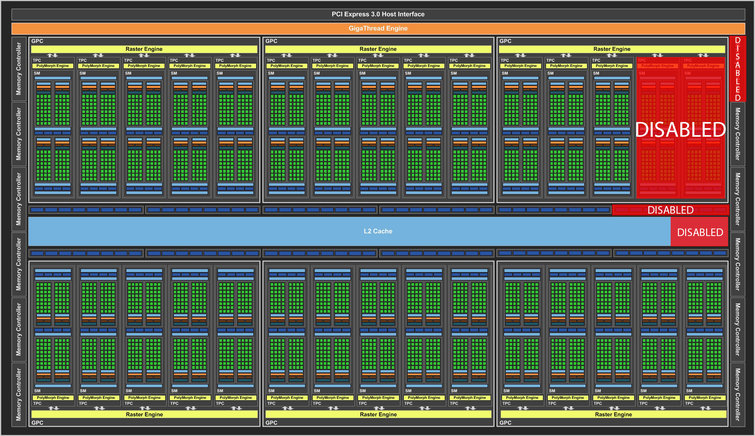This screenshot has height=436, width=755.
Task: Select Raster Engine in the top-left GPC
Action: click(144, 48)
